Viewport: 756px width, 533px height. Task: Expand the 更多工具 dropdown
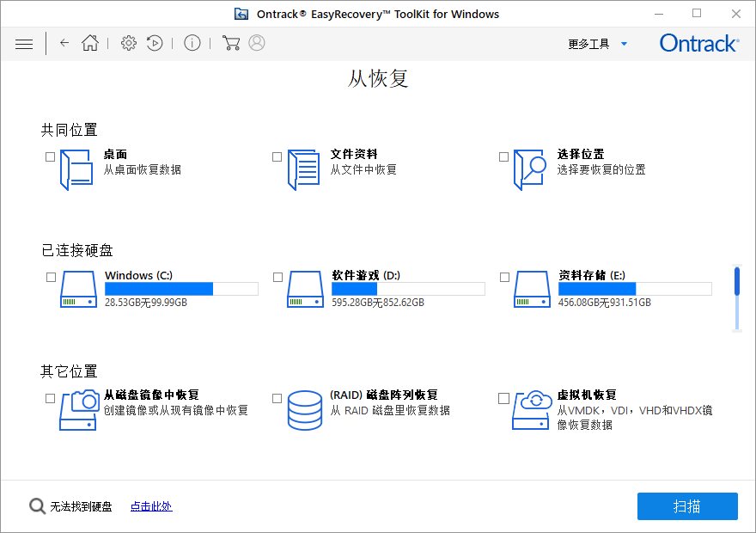[x=598, y=44]
